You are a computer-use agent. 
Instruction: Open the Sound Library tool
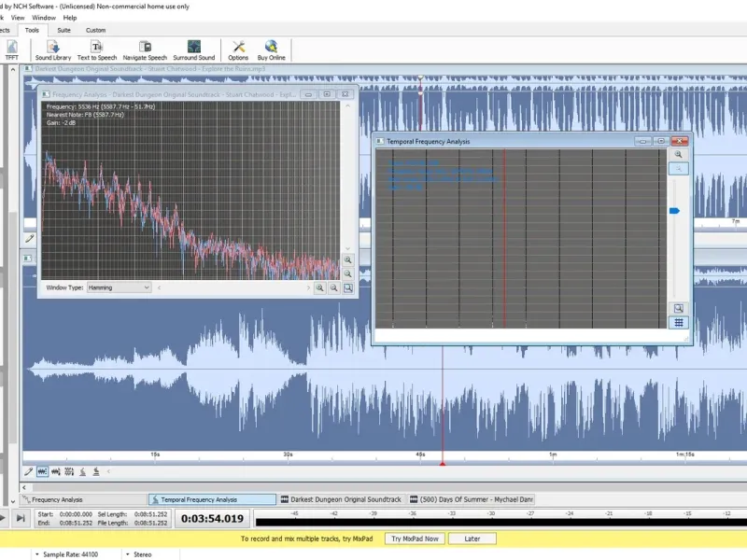point(53,50)
